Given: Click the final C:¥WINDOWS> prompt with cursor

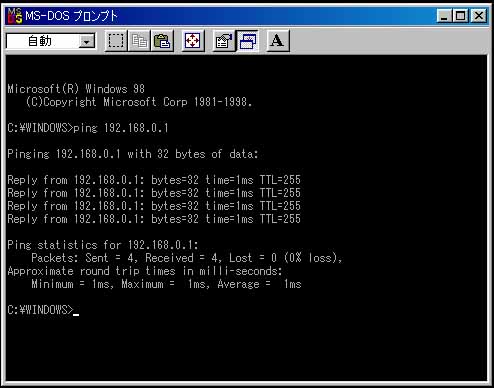Looking at the screenshot, I should coord(43,310).
